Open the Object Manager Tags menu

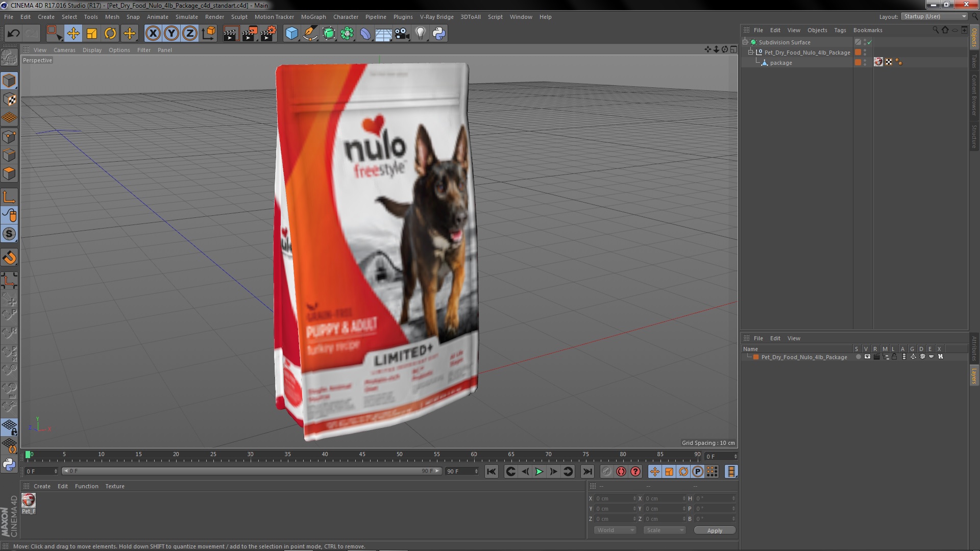pos(840,30)
